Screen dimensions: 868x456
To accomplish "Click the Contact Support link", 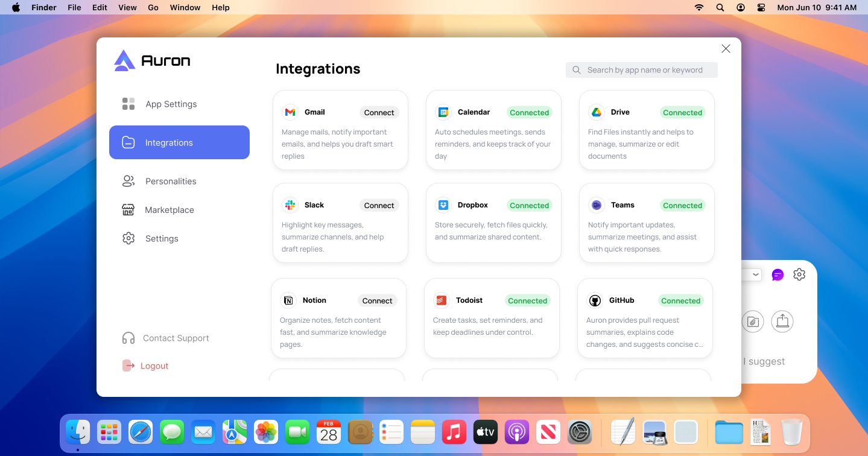I will coord(176,338).
